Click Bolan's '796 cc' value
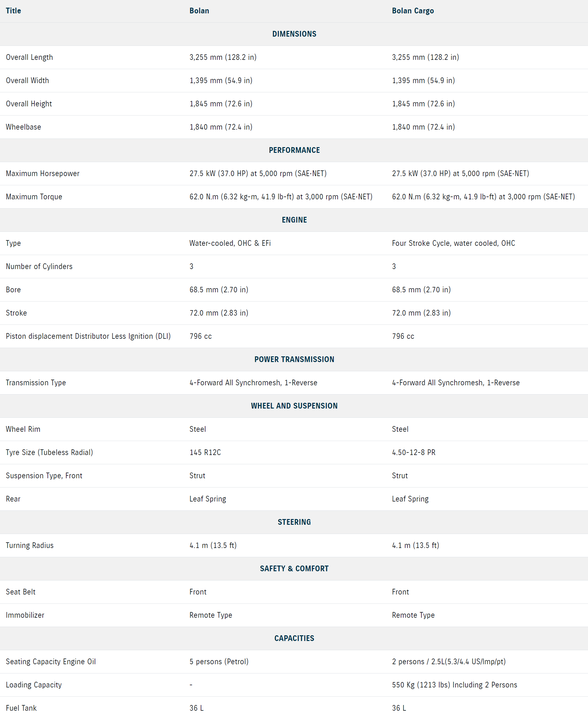Image resolution: width=588 pixels, height=719 pixels. click(x=201, y=336)
